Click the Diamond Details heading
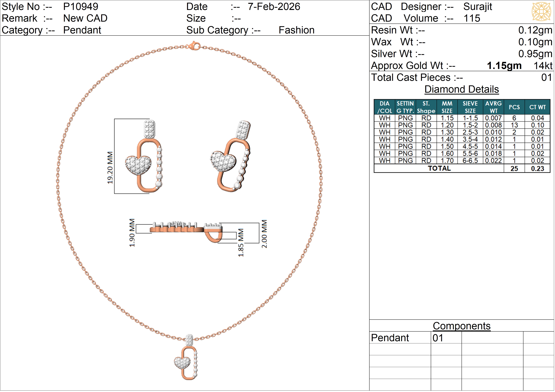 461,89
